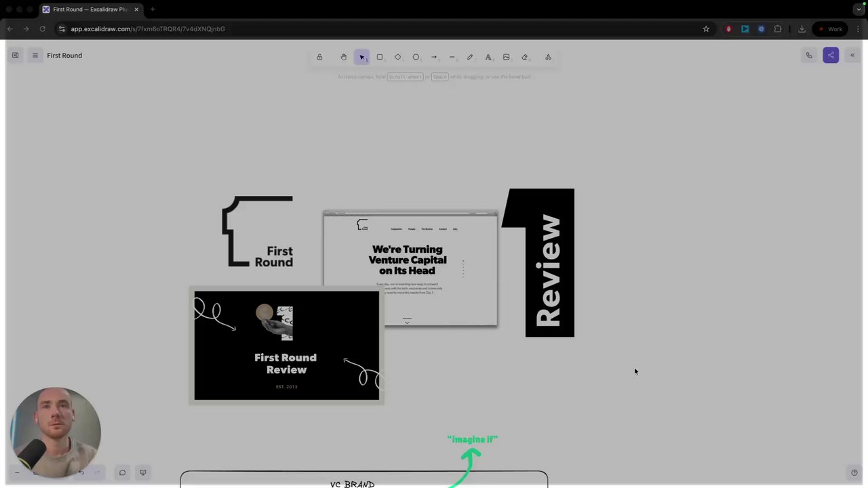Reload the page in the browser
Viewport: 868px width, 488px height.
(42, 29)
